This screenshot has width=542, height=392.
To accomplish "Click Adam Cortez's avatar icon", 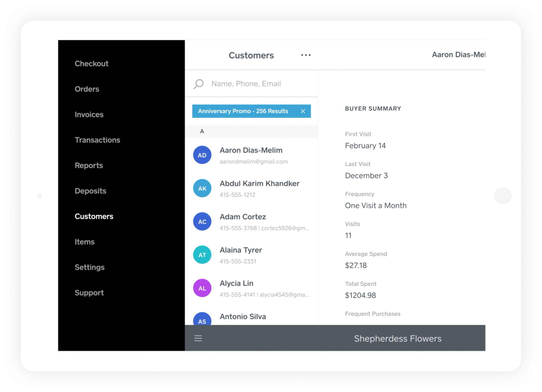I will [x=202, y=221].
